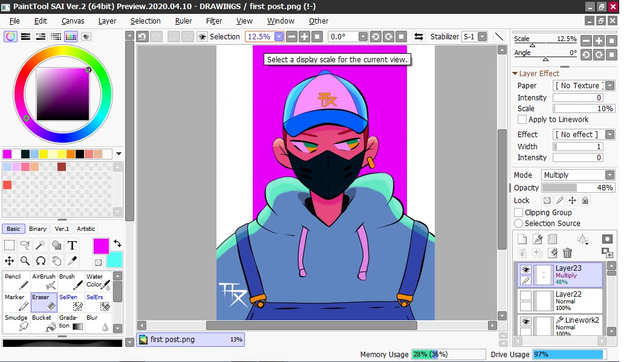Hide Layer23 using its eye icon
The width and height of the screenshot is (644, 362).
(x=525, y=270)
